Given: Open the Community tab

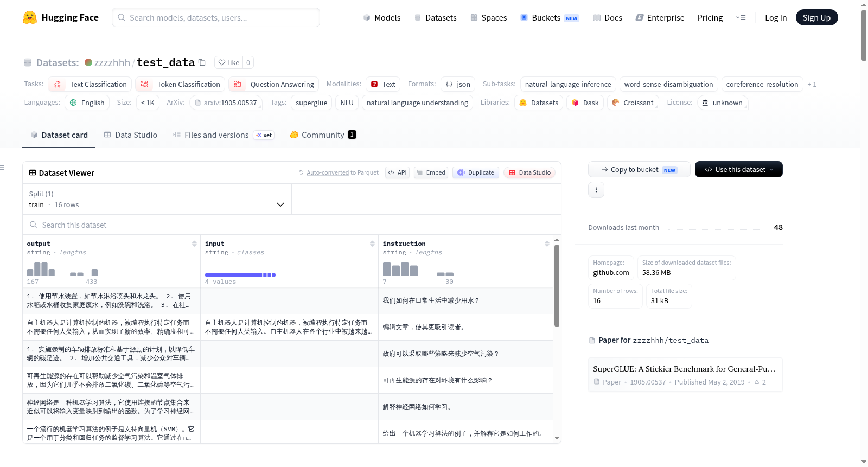Looking at the screenshot, I should click(x=323, y=135).
